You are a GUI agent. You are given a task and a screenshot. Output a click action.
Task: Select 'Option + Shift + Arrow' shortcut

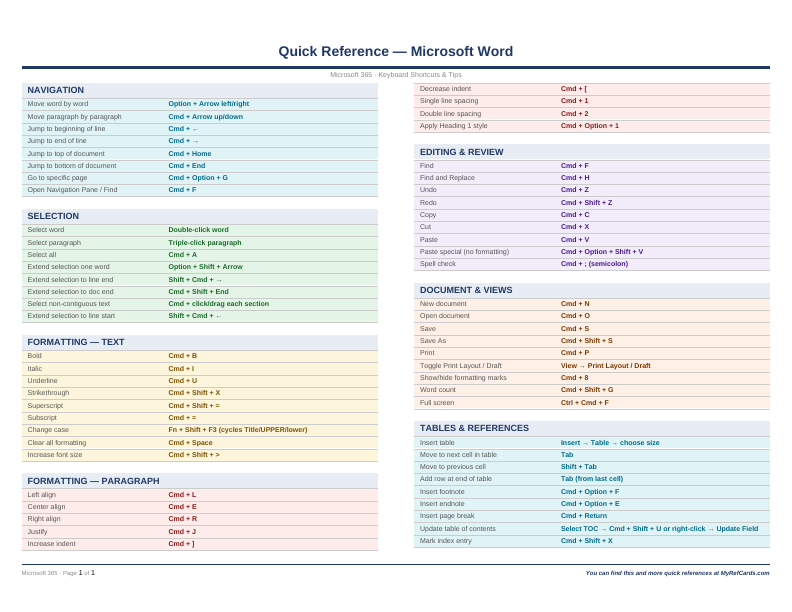point(206,267)
